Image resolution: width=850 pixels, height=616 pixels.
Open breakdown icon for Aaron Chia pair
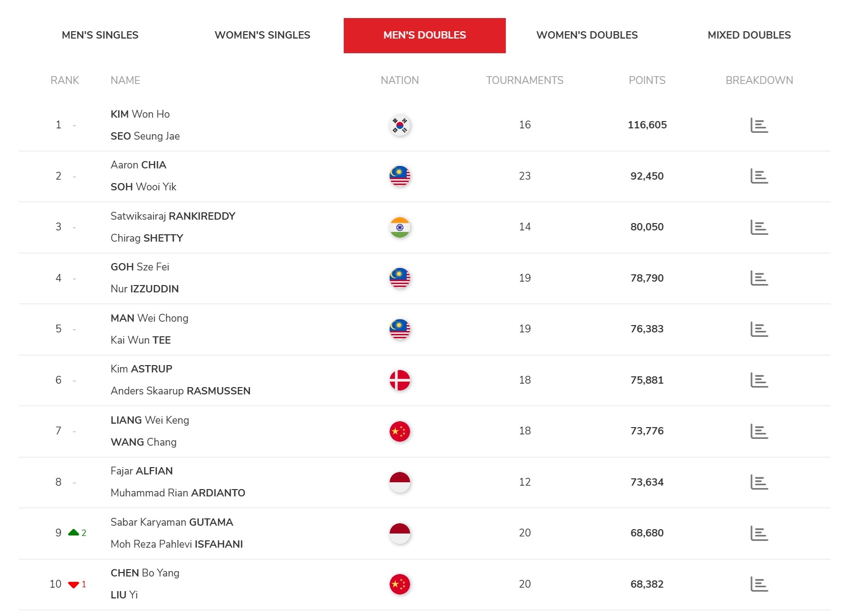759,176
